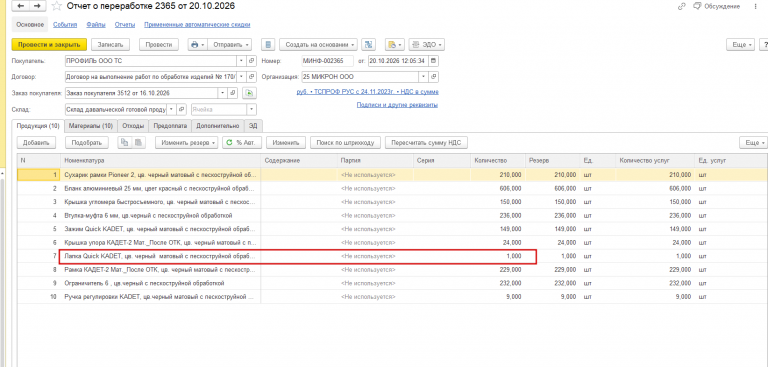
Task: Open Подписи и другие реквизиты link
Action: click(397, 105)
